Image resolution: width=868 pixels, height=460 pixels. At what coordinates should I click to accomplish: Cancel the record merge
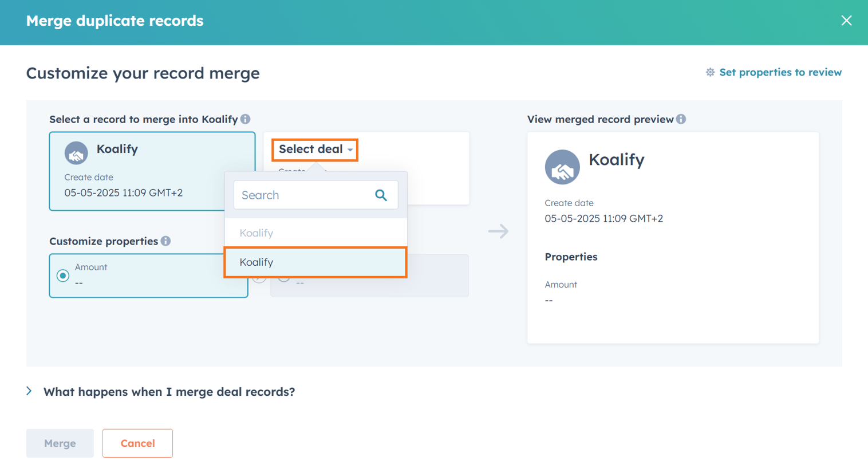pos(137,443)
